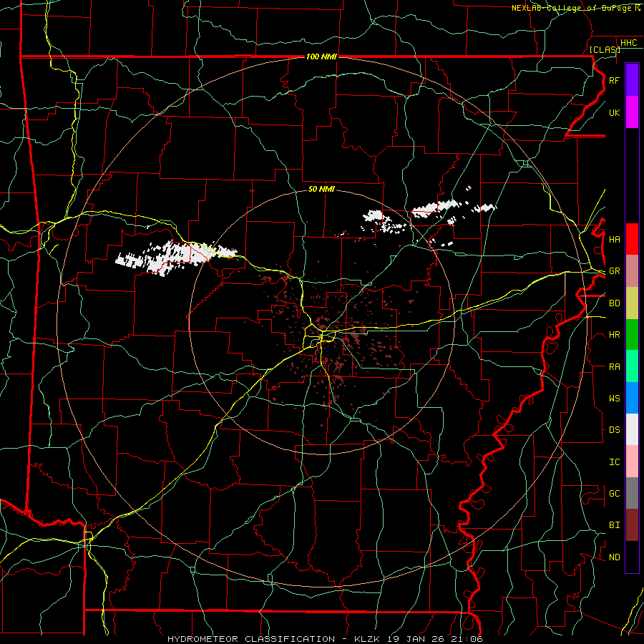Click the red HA legend swatch
Viewport: 644px width, 644px height.
pyautogui.click(x=632, y=239)
